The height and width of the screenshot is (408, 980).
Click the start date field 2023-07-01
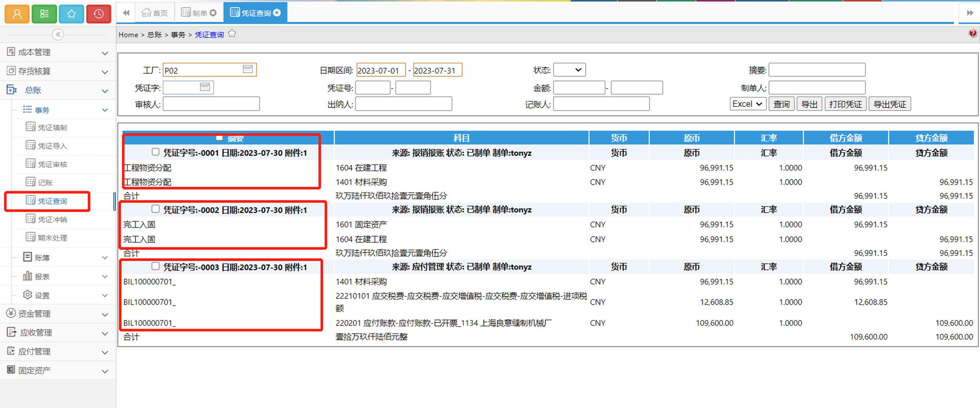(x=381, y=70)
